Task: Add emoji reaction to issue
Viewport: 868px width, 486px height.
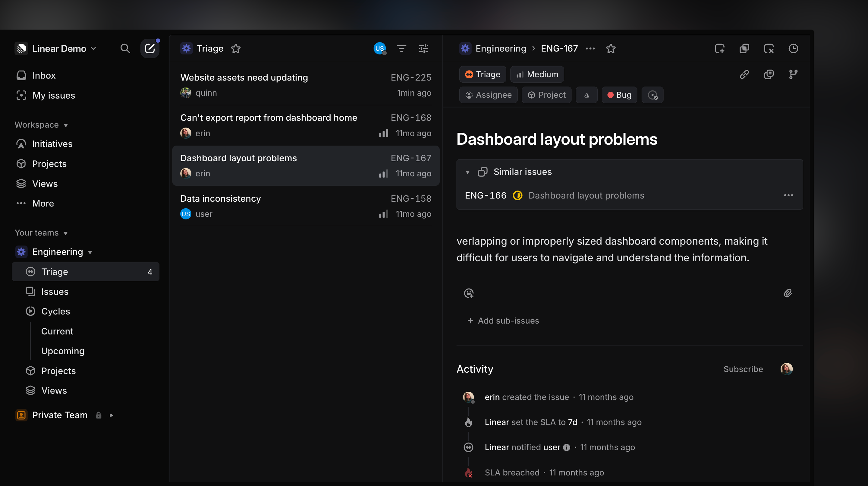Action: 469,293
